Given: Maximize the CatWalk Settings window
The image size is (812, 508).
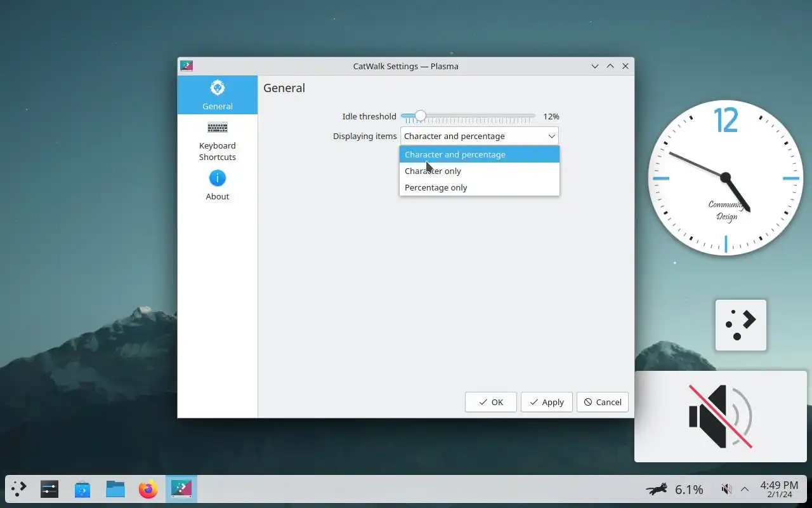Looking at the screenshot, I should coord(610,66).
